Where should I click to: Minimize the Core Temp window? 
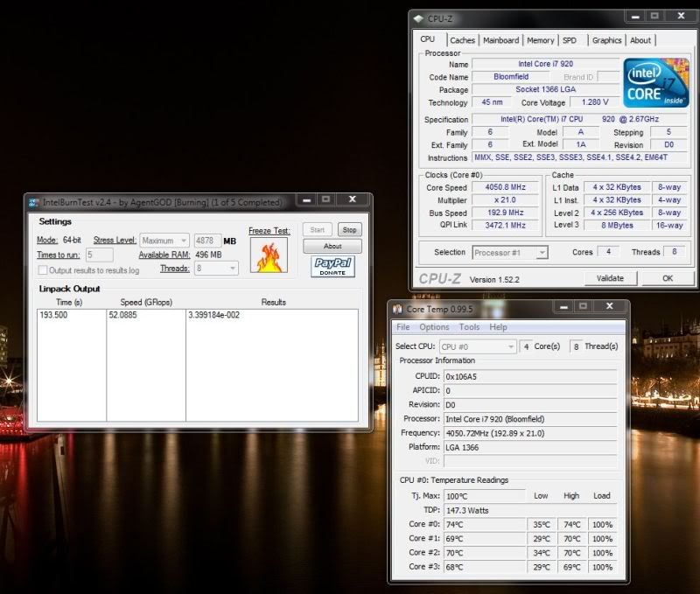(x=563, y=306)
